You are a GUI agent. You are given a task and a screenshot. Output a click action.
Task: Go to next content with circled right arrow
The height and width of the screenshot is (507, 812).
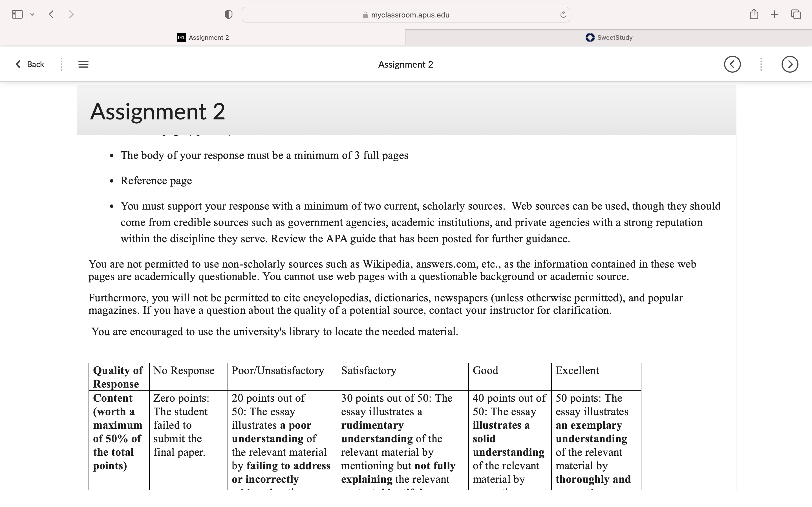[790, 65]
